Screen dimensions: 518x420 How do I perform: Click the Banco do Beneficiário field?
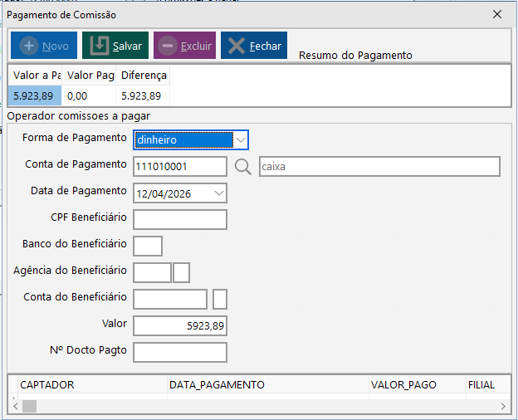(147, 246)
